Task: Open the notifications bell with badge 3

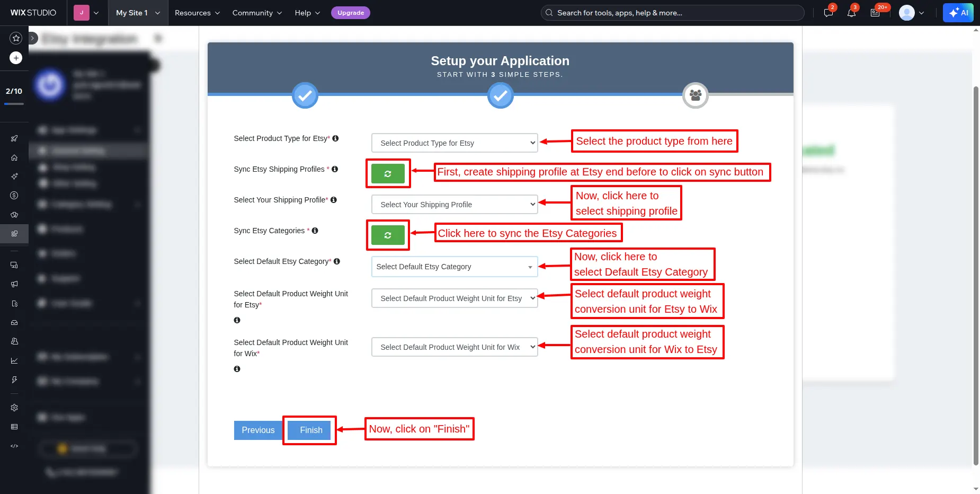Action: coord(851,13)
